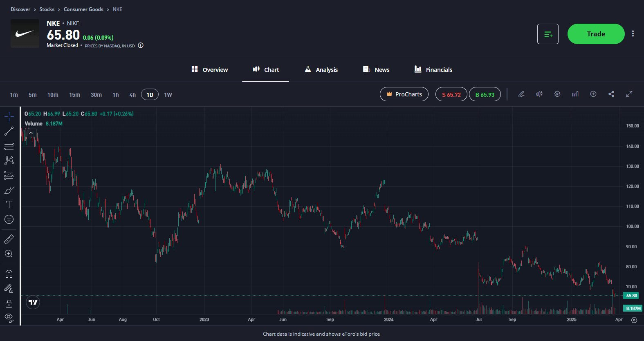Click the buy price B 65.93
644x341 pixels.
coord(485,94)
